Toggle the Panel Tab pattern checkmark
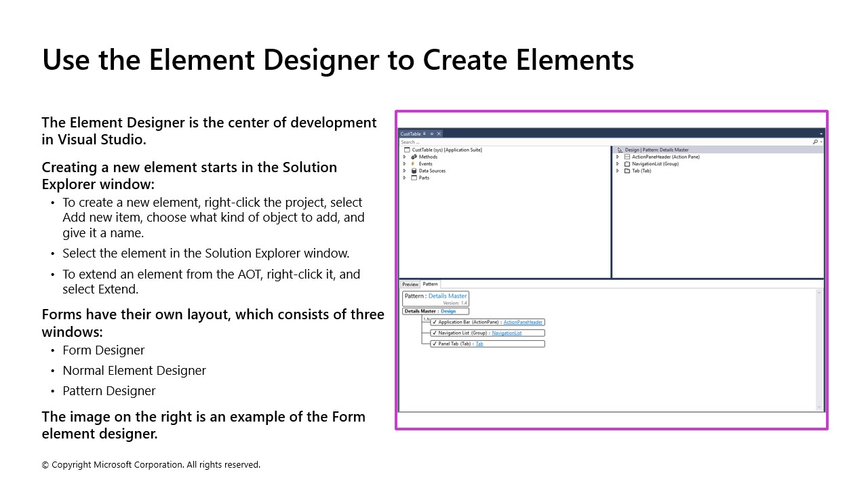Viewport: 868px width, 488px height. click(x=435, y=344)
